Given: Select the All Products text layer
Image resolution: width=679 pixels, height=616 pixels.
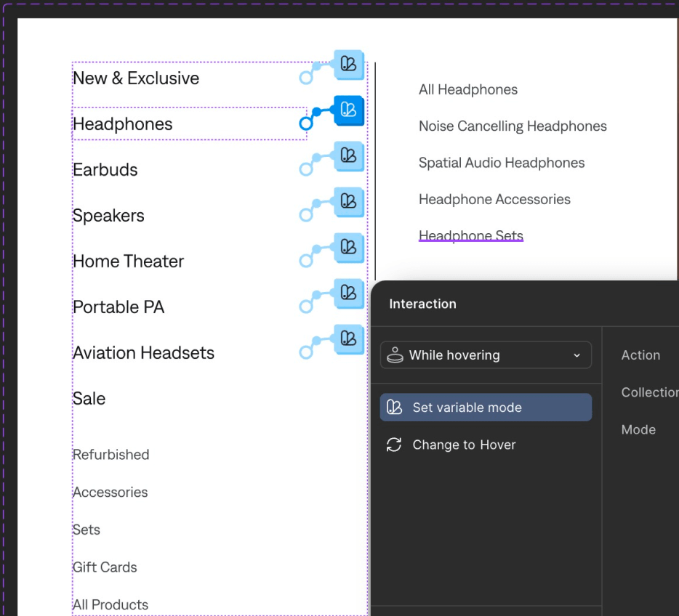Looking at the screenshot, I should [x=111, y=605].
